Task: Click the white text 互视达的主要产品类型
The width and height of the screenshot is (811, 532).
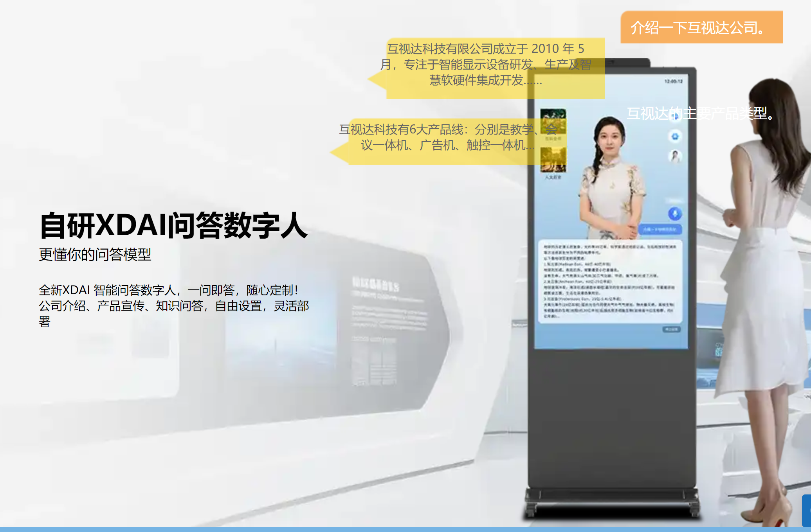Action: pyautogui.click(x=701, y=113)
